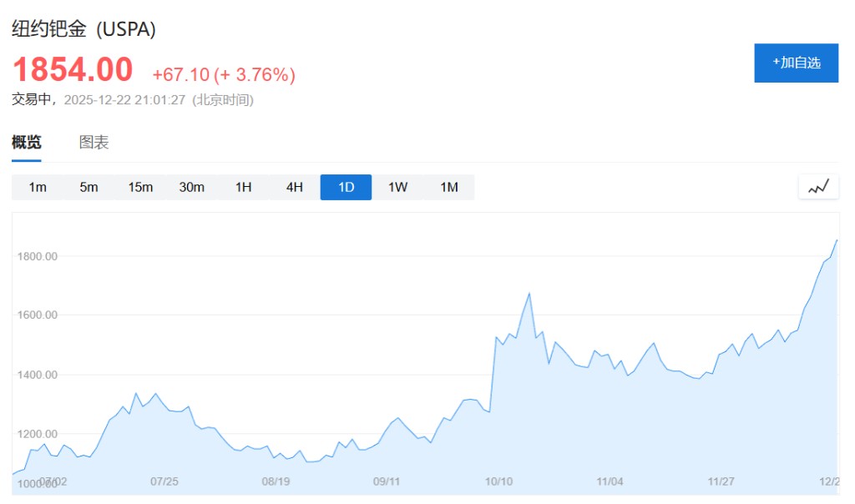855x504 pixels.
Task: Click the +67.10 (+3.76%) change value
Action: pyautogui.click(x=223, y=75)
